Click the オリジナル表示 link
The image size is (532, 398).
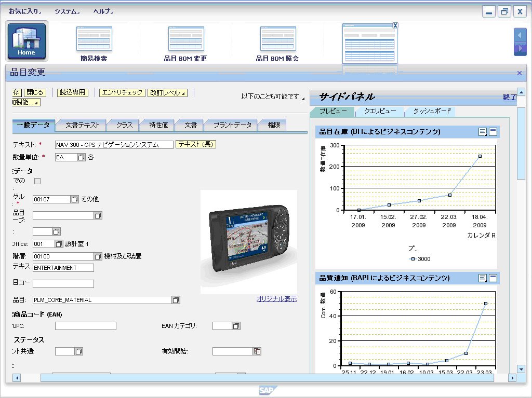tap(276, 299)
